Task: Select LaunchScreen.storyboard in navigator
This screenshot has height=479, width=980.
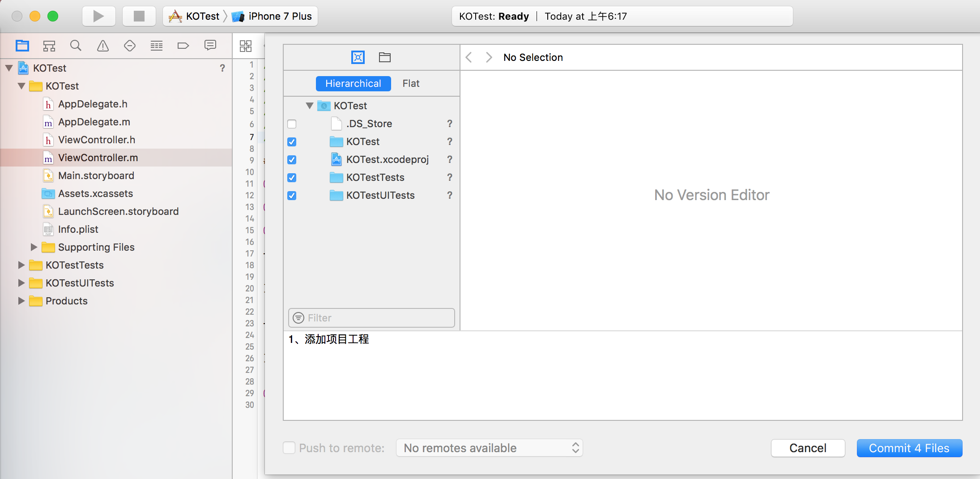Action: pyautogui.click(x=116, y=211)
